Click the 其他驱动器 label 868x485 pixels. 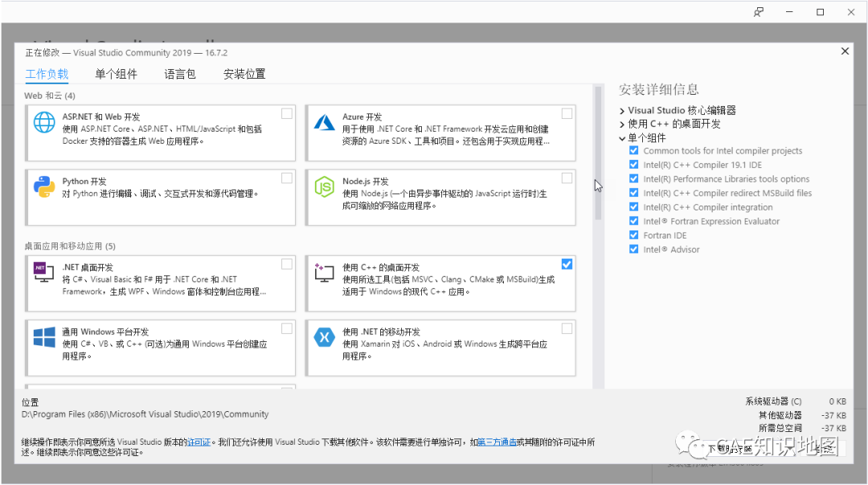(780, 415)
